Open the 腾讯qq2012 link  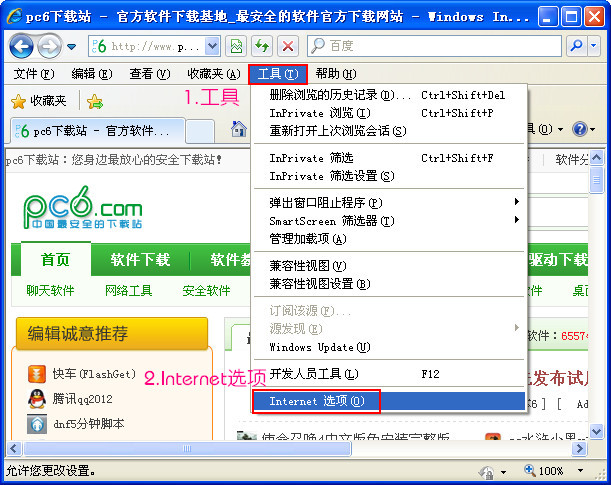82,399
